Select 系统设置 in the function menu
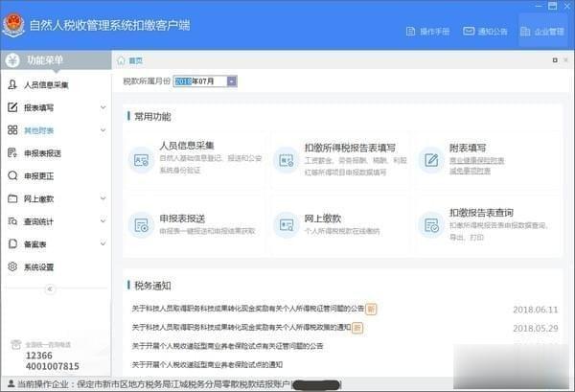Viewport: 575px width, 392px height. (x=39, y=267)
